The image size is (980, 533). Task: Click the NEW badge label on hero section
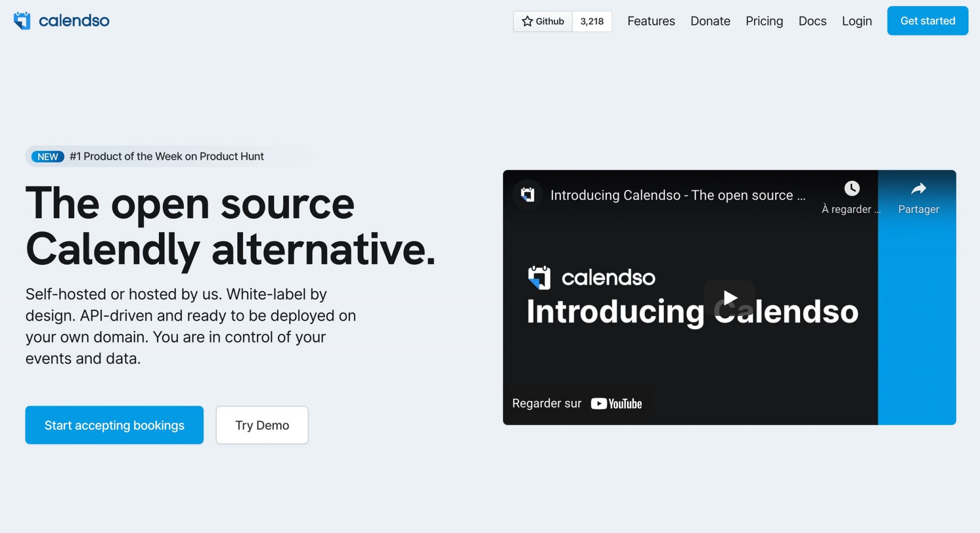(x=47, y=155)
